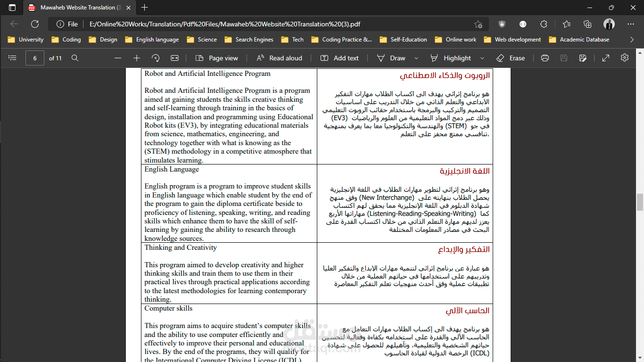Enter full screen reading mode
This screenshot has height=362, width=644.
605,58
